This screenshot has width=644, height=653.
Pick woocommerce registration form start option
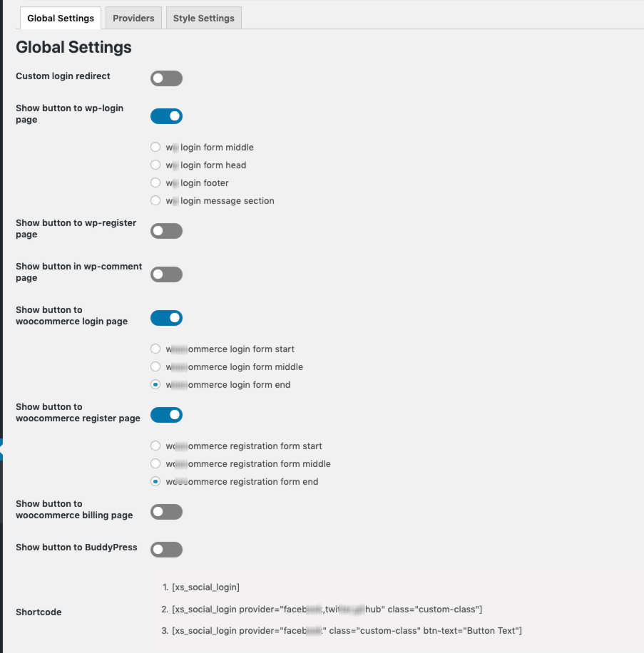tap(155, 446)
